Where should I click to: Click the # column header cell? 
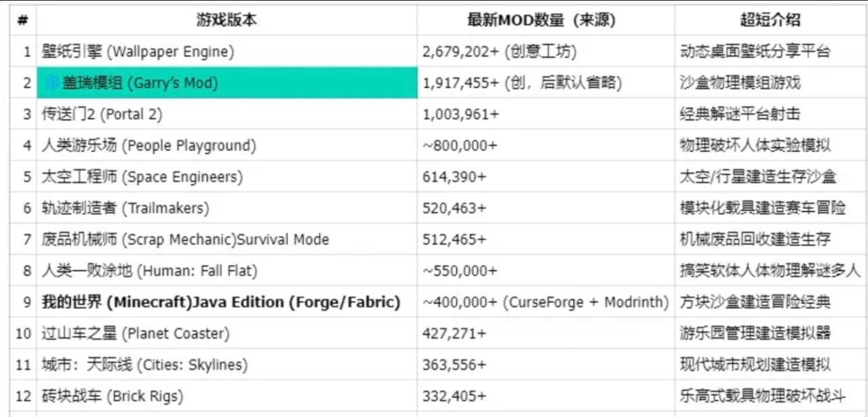pos(22,20)
